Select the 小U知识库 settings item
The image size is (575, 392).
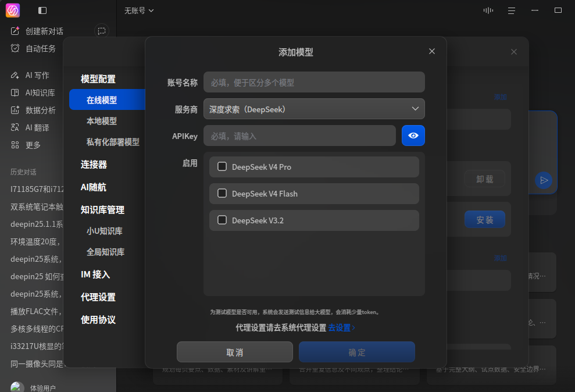click(105, 231)
